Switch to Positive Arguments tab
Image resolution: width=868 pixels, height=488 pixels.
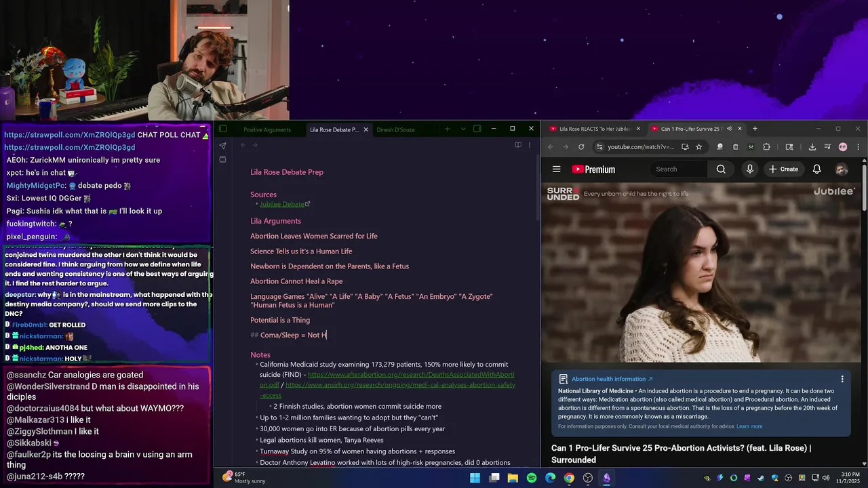(x=267, y=129)
